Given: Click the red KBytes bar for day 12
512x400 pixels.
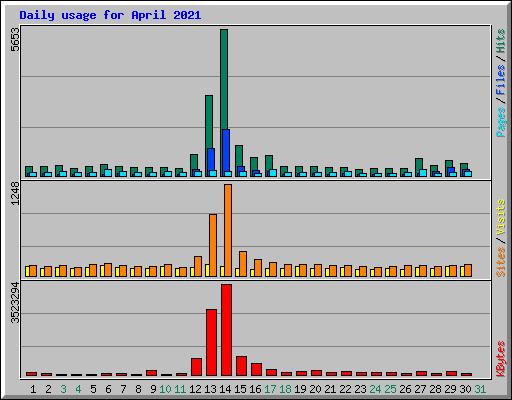Looking at the screenshot, I should pos(196,367).
